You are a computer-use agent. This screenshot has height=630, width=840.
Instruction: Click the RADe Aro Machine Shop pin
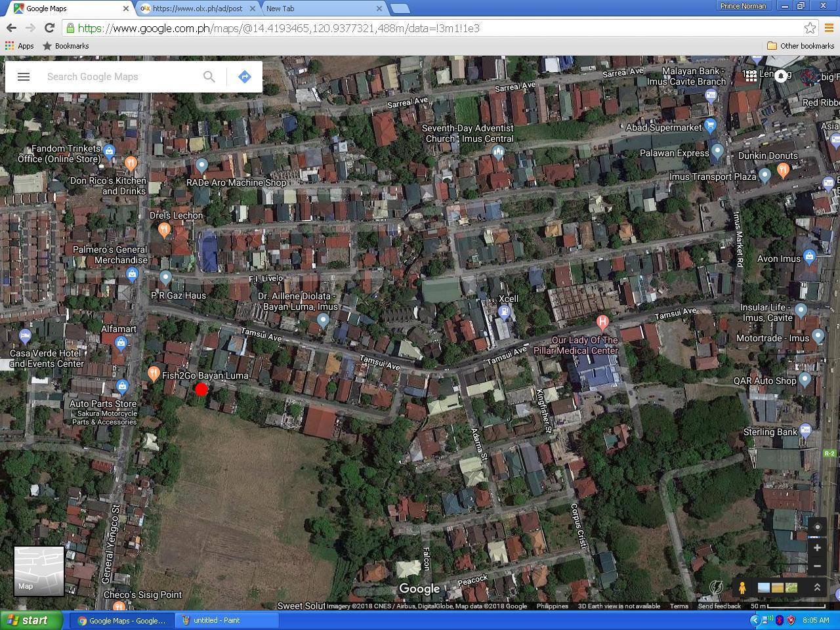[201, 165]
